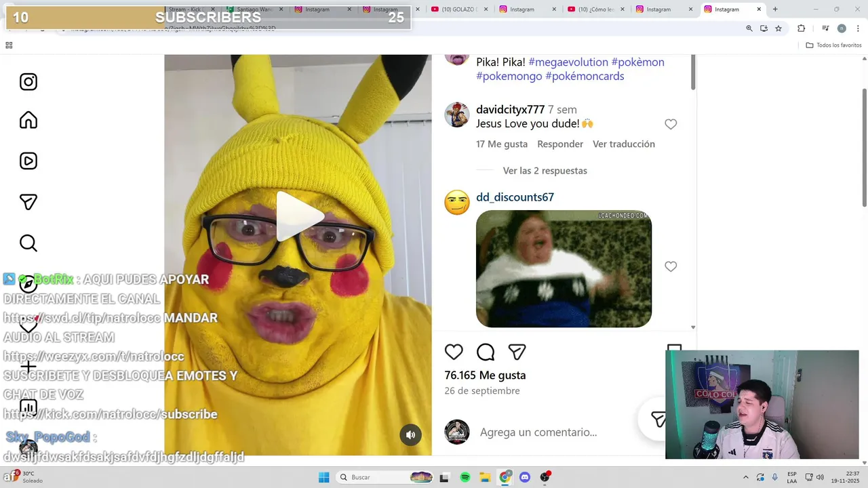
Task: Close the (10) GOLAZO tab
Action: coord(486,9)
